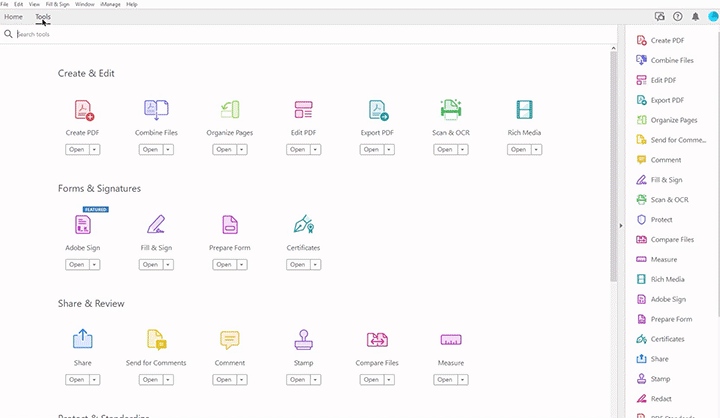Collapse the right tools pane arrow
Screen dimensions: 720x418
(621, 225)
